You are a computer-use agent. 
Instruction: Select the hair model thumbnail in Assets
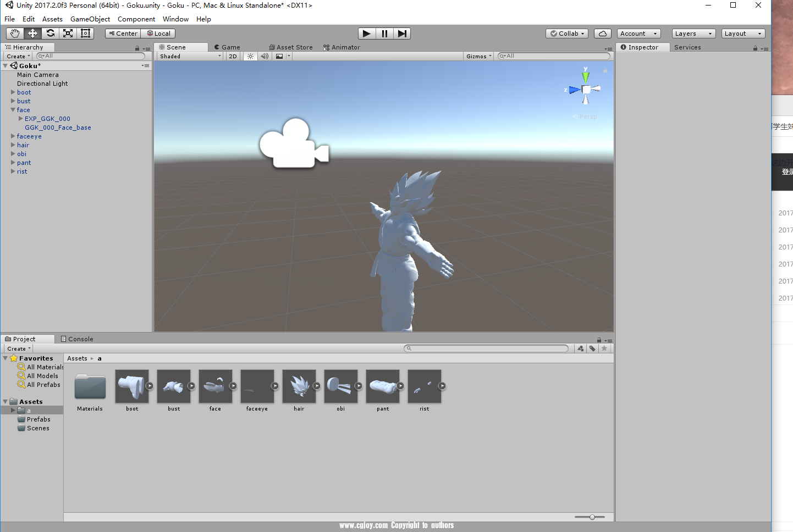299,386
